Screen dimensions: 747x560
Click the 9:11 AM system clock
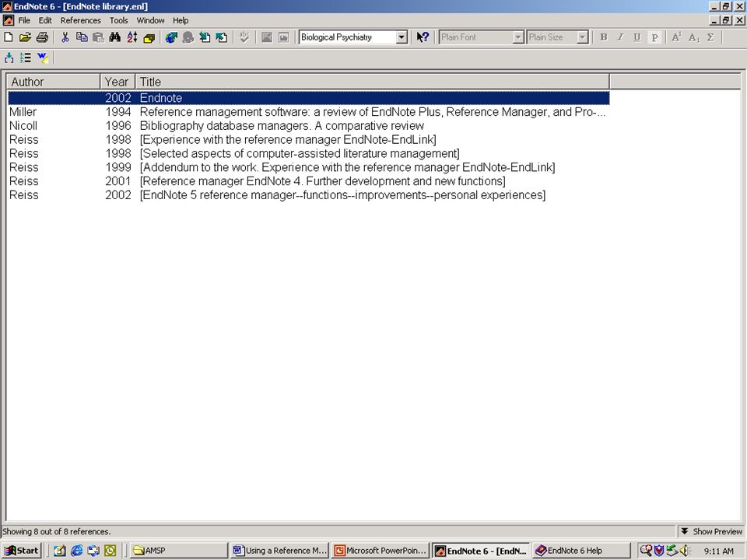click(x=718, y=551)
